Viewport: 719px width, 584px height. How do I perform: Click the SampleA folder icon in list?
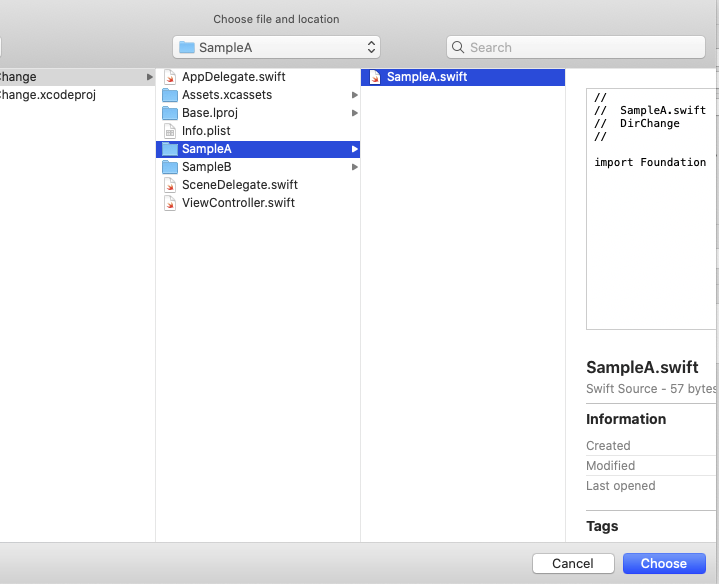(170, 149)
